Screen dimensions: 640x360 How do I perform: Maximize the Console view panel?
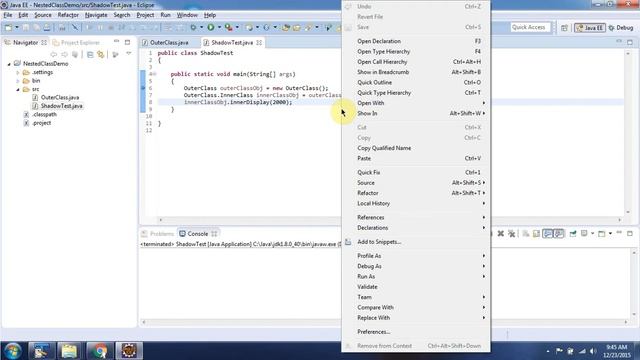pos(630,233)
